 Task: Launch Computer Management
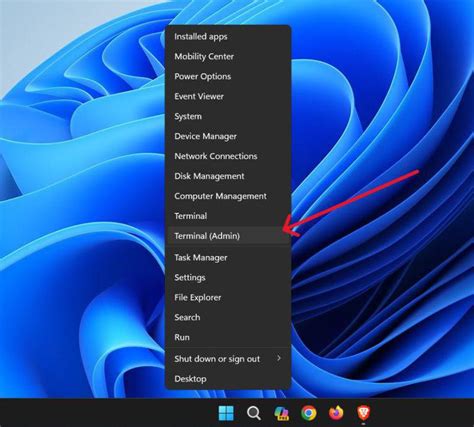228,196
